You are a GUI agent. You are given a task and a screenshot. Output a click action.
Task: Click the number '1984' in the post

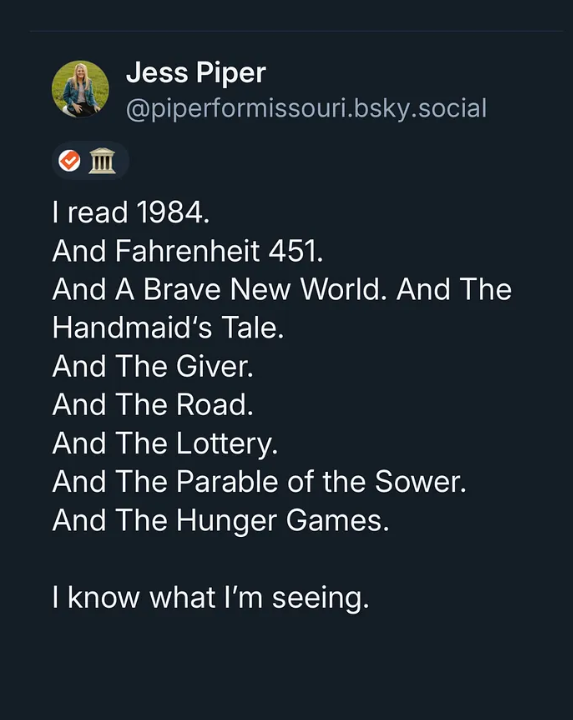click(x=169, y=213)
